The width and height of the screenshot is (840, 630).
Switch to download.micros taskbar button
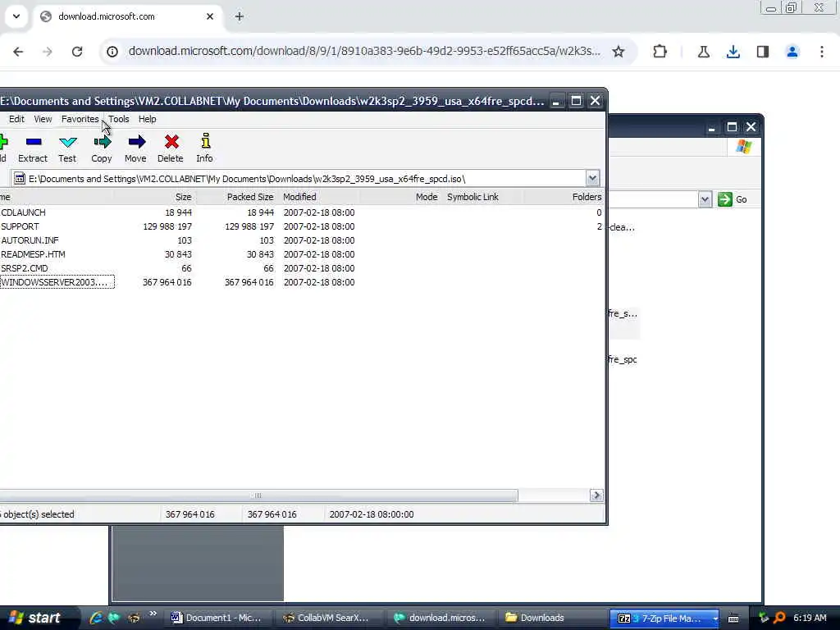(x=440, y=619)
